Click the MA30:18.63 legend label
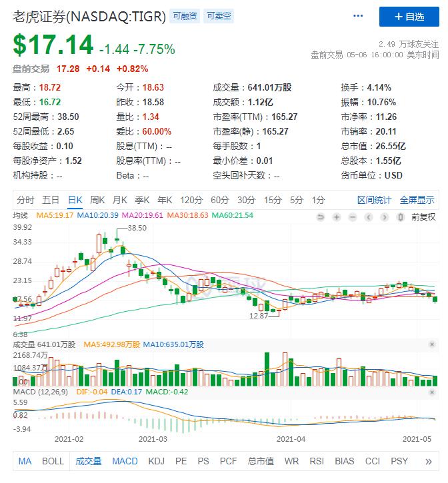This screenshot has height=483, width=448. pyautogui.click(x=187, y=215)
